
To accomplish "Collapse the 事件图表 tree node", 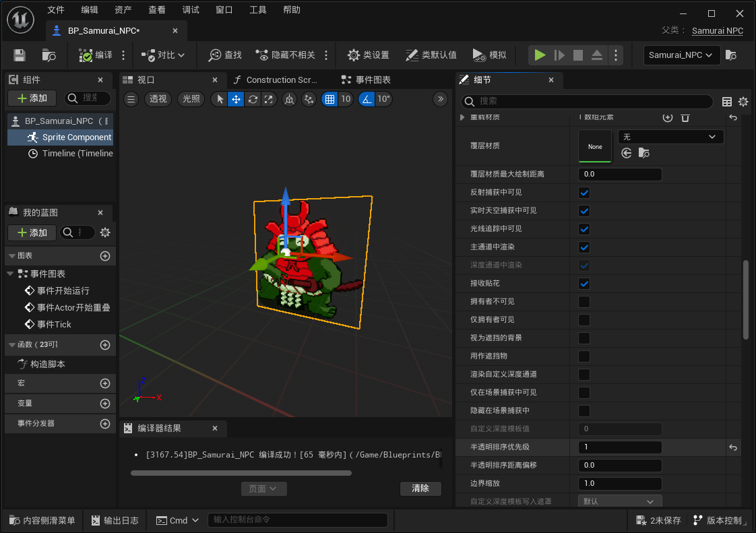I will coord(10,274).
